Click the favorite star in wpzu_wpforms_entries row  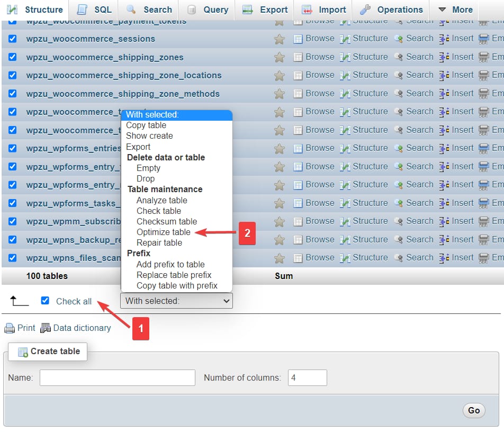click(x=280, y=149)
